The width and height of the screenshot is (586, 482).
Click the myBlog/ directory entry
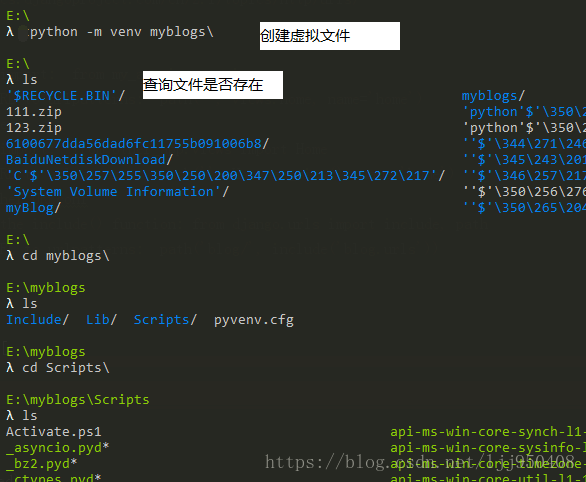pyautogui.click(x=33, y=208)
